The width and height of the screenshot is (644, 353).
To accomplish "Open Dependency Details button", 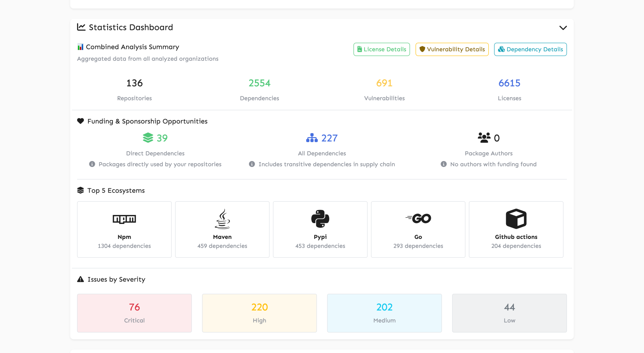I will coord(530,49).
